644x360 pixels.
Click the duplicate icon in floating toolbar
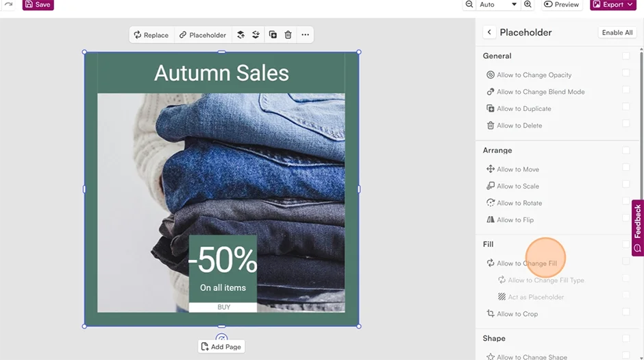pyautogui.click(x=273, y=35)
